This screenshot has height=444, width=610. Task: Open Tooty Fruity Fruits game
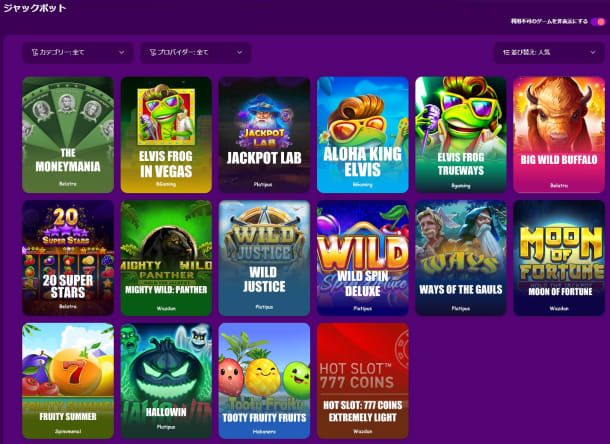click(264, 381)
